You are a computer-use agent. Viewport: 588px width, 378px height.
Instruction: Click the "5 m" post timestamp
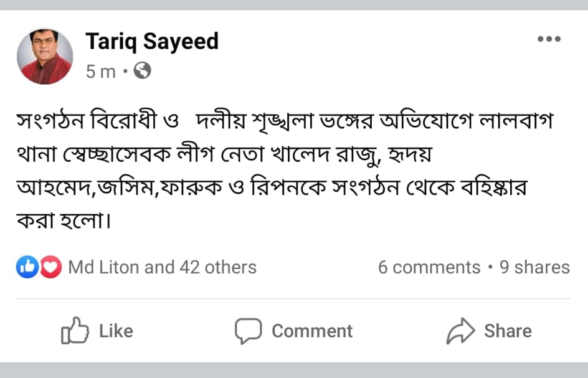coord(100,72)
